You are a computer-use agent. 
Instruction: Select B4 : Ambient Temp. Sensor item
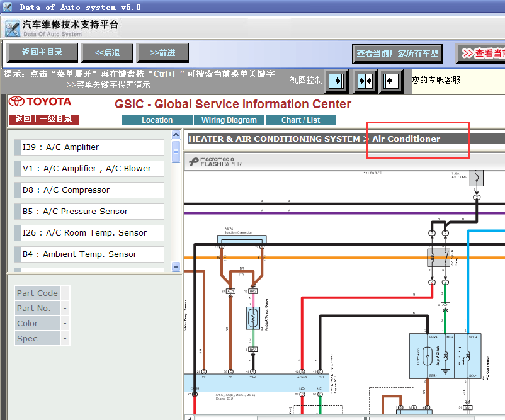89,254
